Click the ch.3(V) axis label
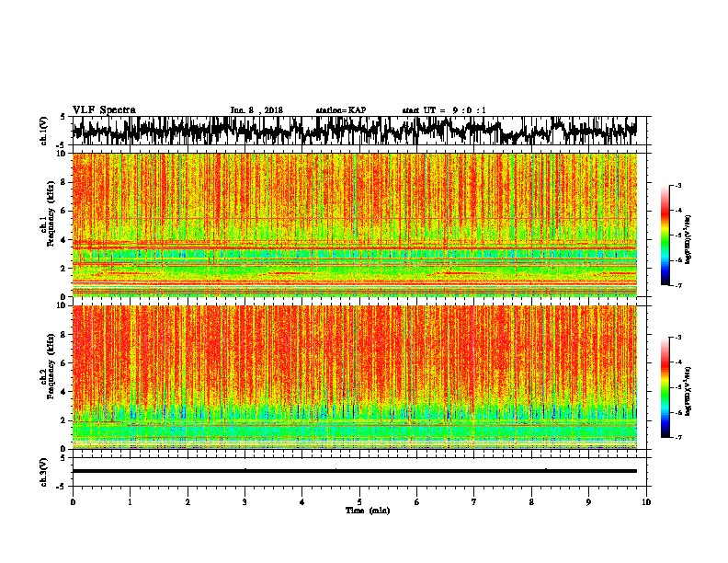The width and height of the screenshot is (728, 563). tap(44, 472)
